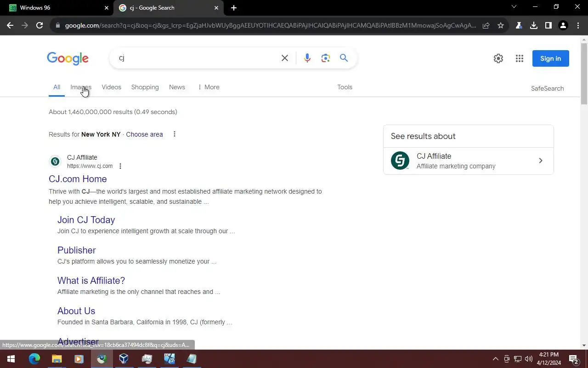Screen dimensions: 588x368
Task: Open About Us sitelink
Action: coord(76,311)
